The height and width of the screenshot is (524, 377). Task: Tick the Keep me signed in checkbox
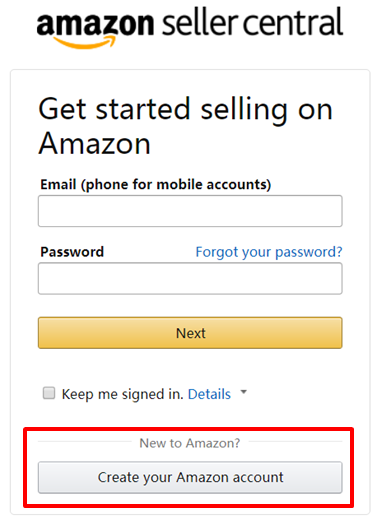pos(49,393)
